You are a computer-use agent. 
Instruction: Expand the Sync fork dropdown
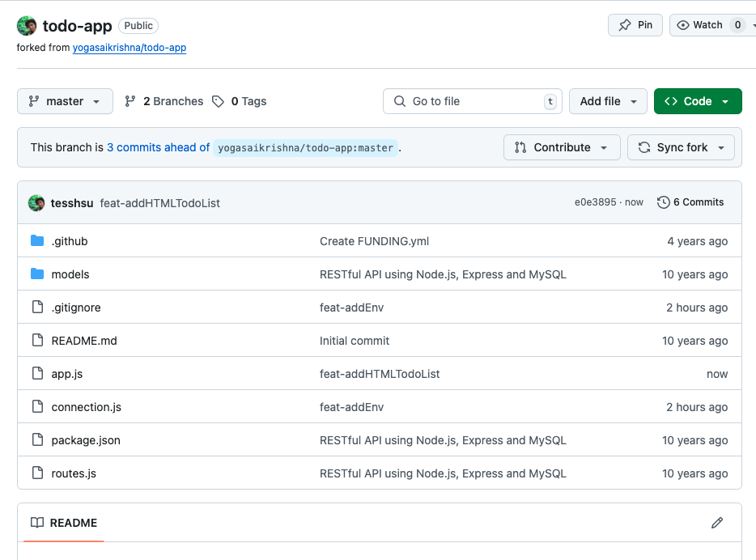pos(681,147)
